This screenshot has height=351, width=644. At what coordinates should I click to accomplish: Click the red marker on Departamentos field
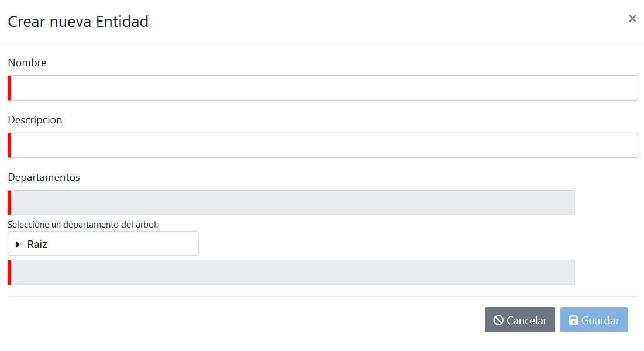9,202
